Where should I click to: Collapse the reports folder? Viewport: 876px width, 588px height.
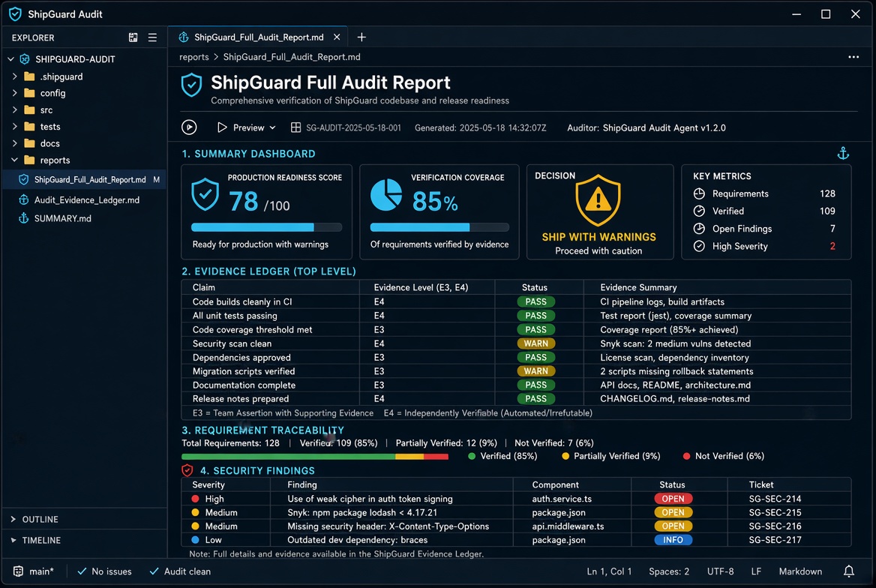(x=14, y=160)
